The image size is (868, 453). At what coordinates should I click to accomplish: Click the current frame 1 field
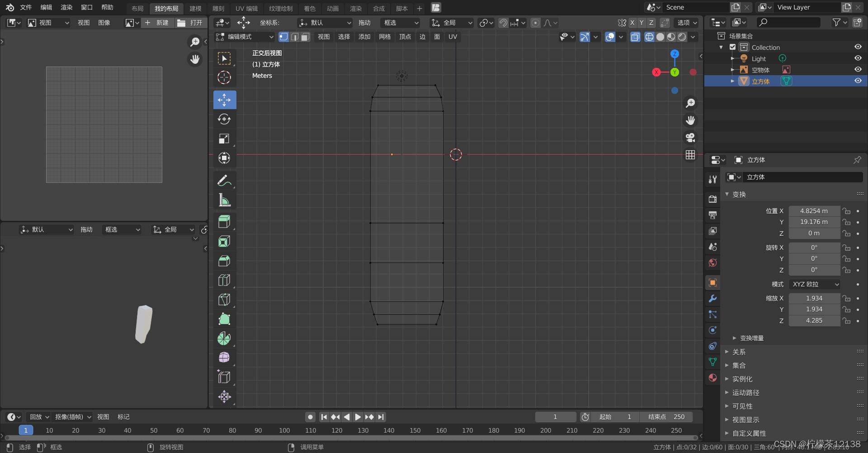tap(556, 417)
